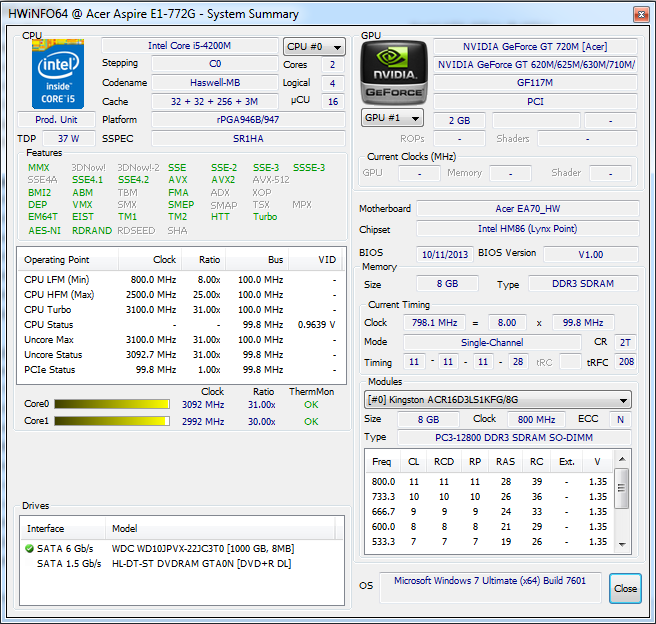This screenshot has height=624, width=656.
Task: Click the SR1HA SSPEC field
Action: click(x=248, y=138)
